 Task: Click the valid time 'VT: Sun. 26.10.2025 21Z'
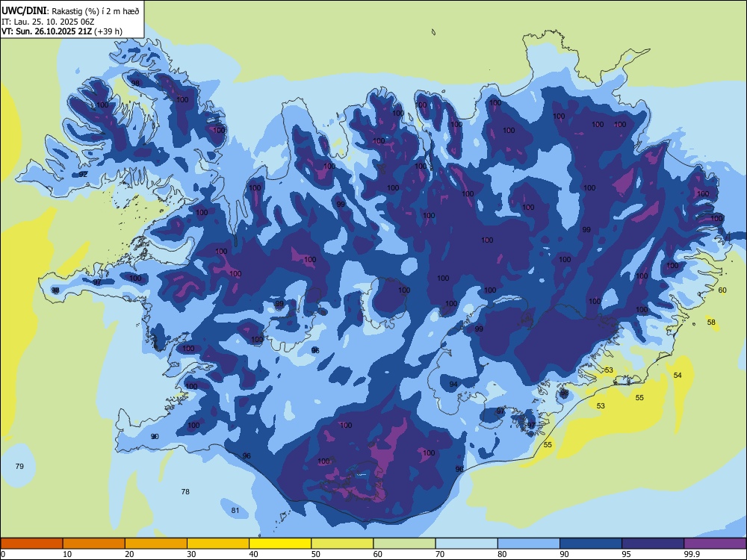tap(46, 31)
